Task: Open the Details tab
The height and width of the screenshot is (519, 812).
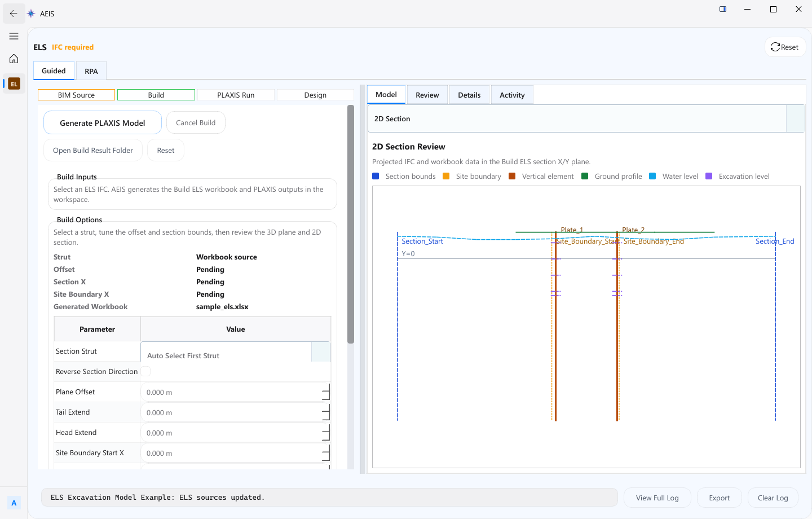Action: [469, 95]
